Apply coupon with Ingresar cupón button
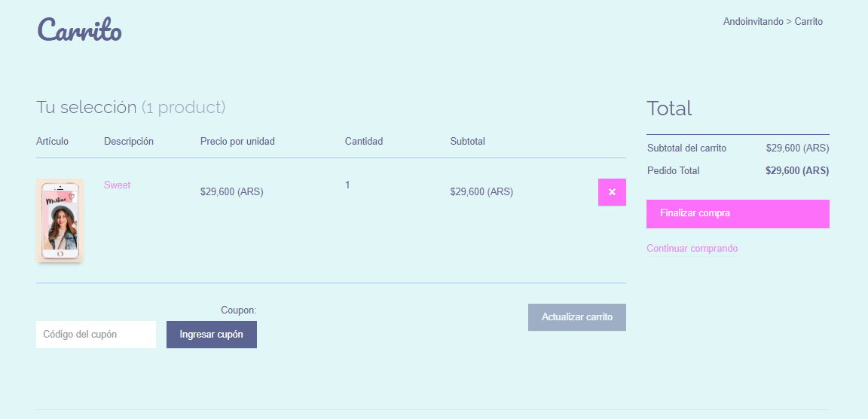 [212, 335]
